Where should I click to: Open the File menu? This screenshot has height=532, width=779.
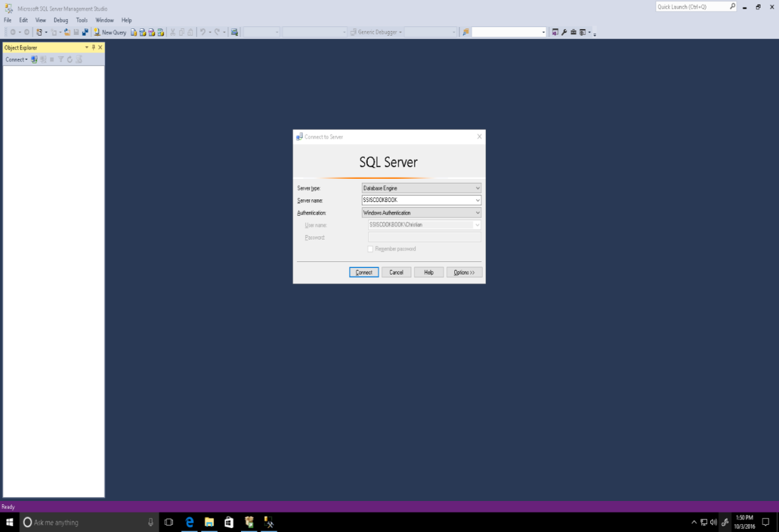[7, 20]
